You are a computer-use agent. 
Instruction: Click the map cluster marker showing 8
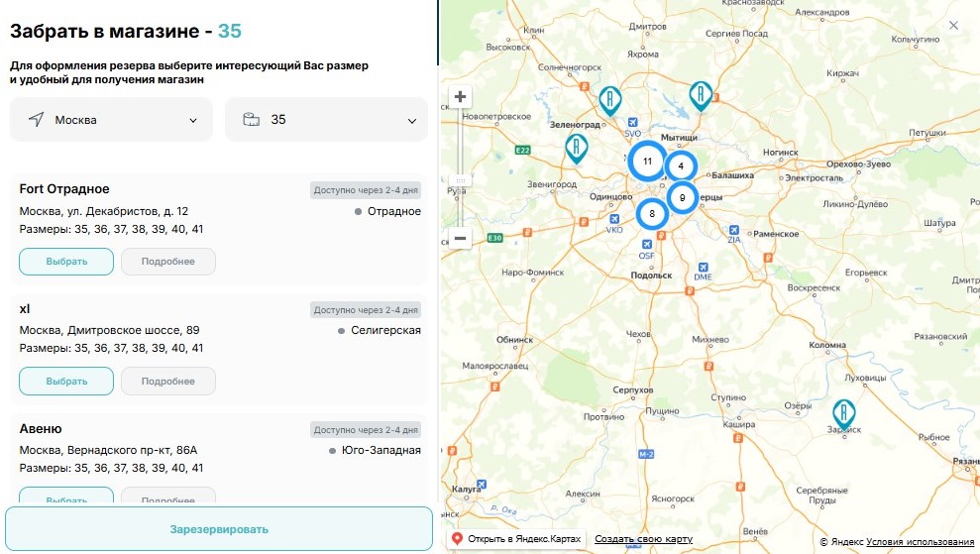coord(651,213)
